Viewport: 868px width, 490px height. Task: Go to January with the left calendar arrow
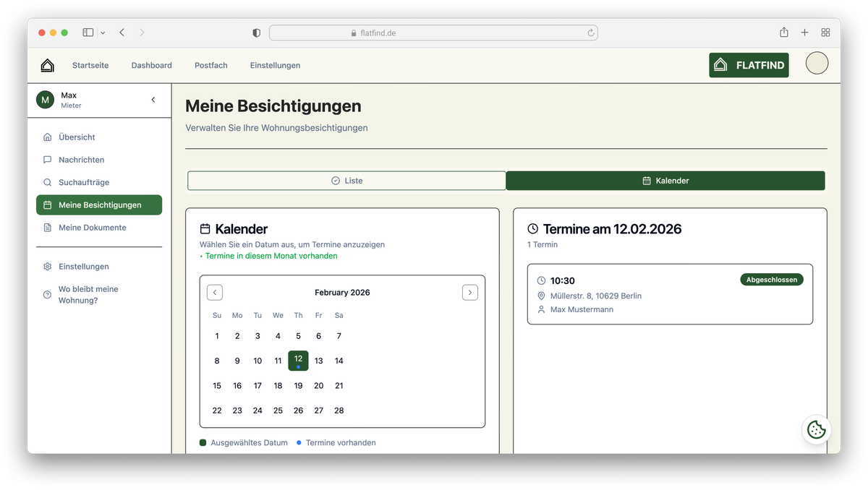pyautogui.click(x=214, y=292)
